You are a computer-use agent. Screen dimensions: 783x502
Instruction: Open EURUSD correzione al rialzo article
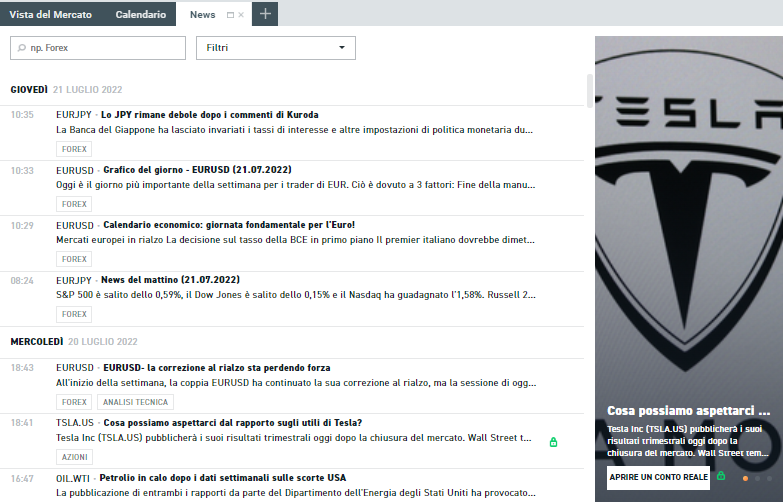click(217, 368)
